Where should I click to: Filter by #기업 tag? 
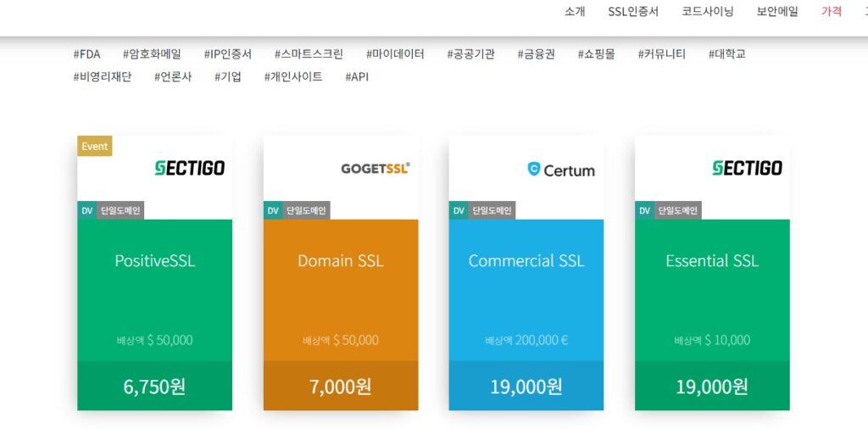pyautogui.click(x=227, y=77)
